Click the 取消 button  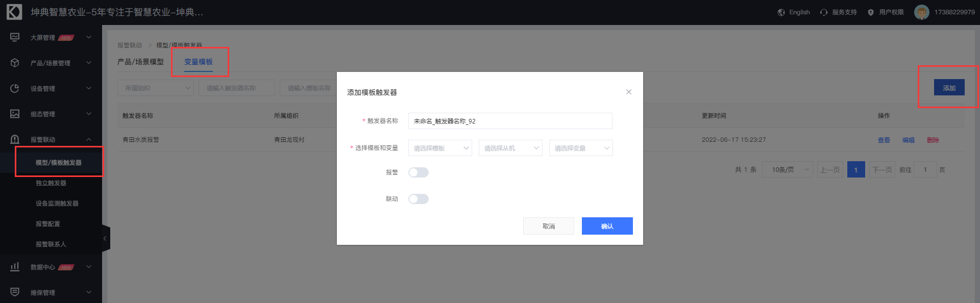[x=549, y=226]
